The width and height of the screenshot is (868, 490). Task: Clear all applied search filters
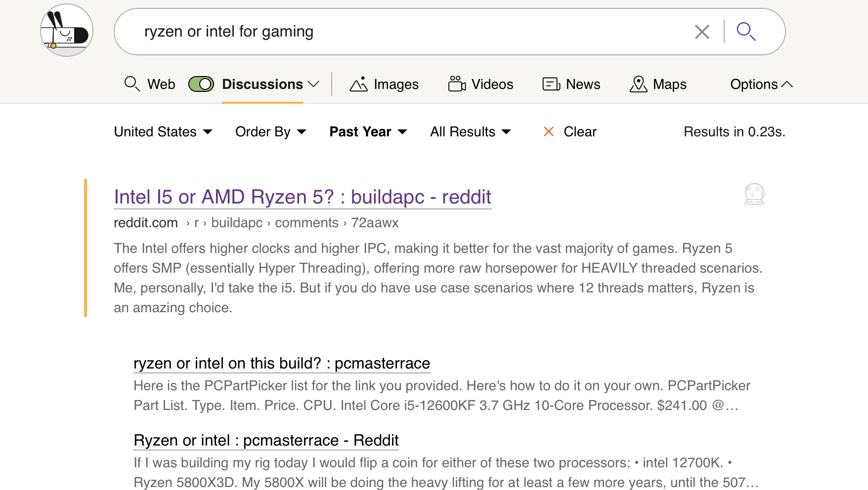coord(570,132)
